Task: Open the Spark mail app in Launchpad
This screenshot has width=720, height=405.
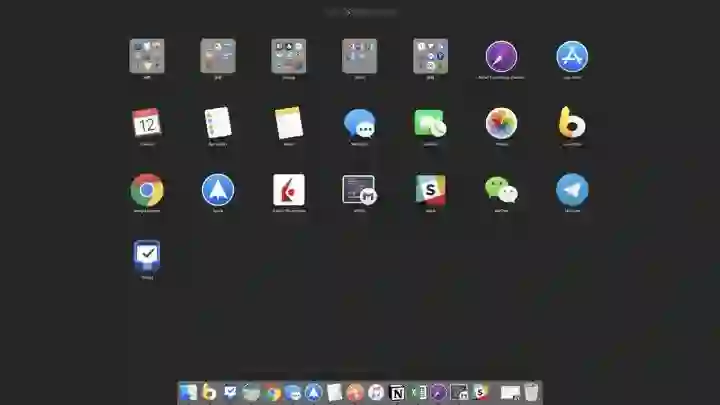Action: pos(218,190)
